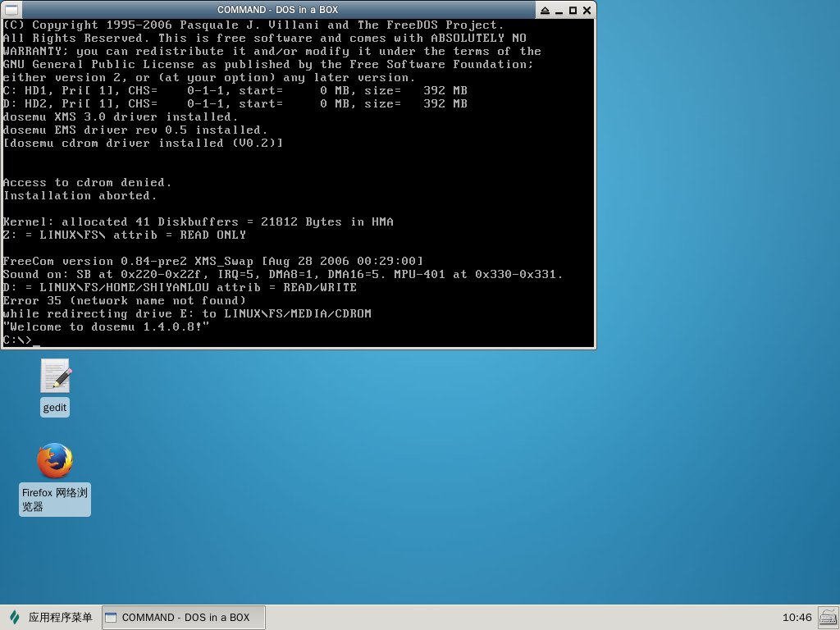Select COMMAND - DOS in a BOX taskbar button
This screenshot has width=840, height=630.
pyautogui.click(x=184, y=617)
